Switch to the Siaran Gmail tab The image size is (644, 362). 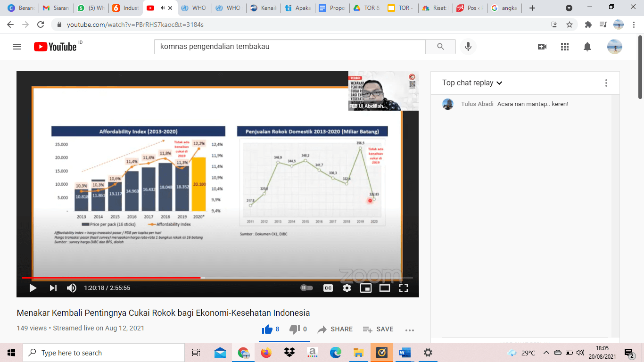(x=55, y=8)
